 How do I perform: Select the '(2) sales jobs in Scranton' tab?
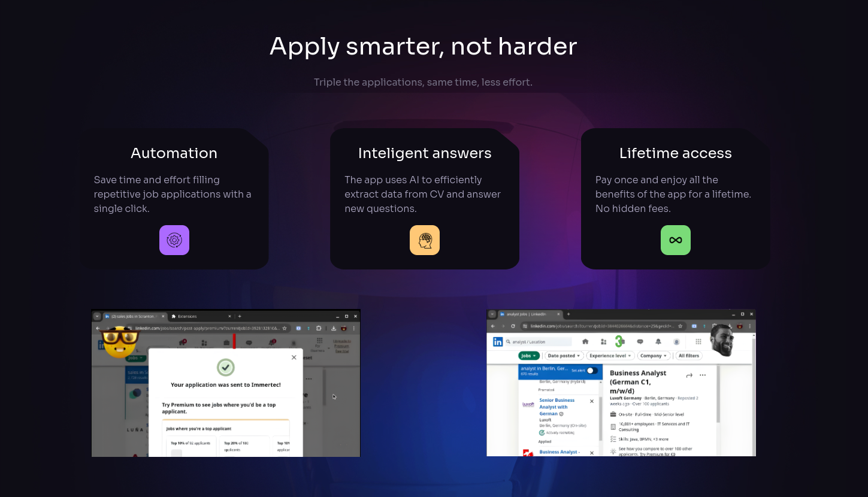135,316
